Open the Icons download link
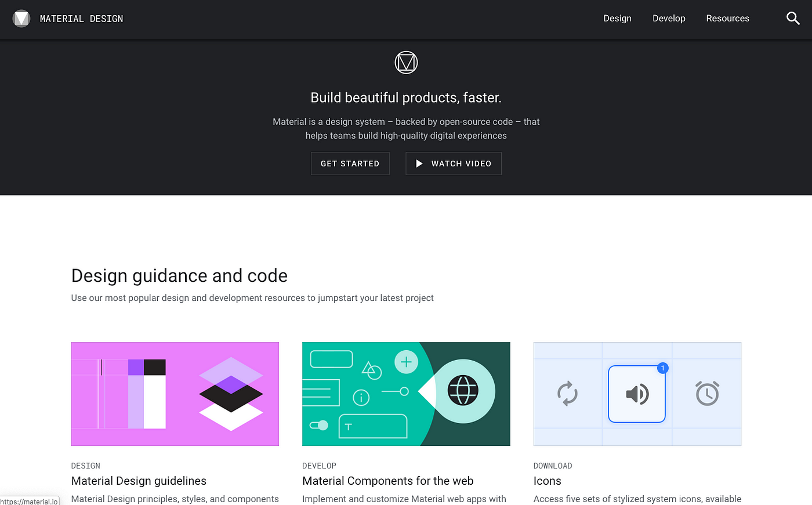The height and width of the screenshot is (505, 812). click(x=547, y=481)
